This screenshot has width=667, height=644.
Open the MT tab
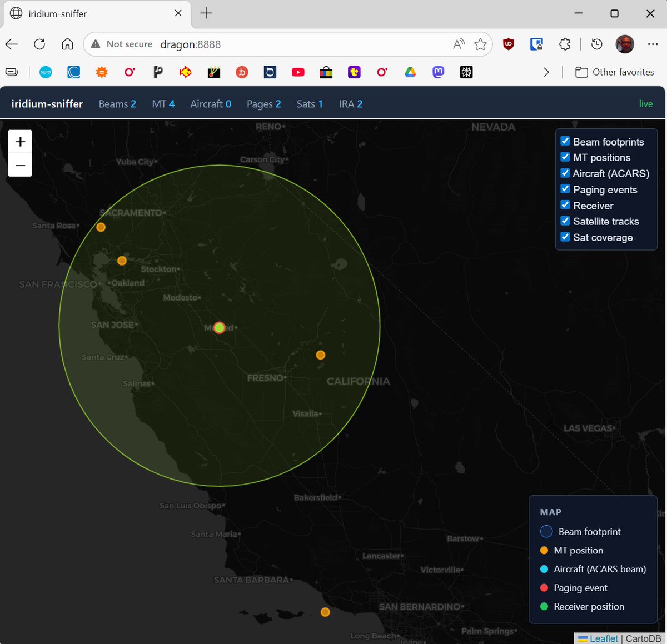tap(163, 104)
